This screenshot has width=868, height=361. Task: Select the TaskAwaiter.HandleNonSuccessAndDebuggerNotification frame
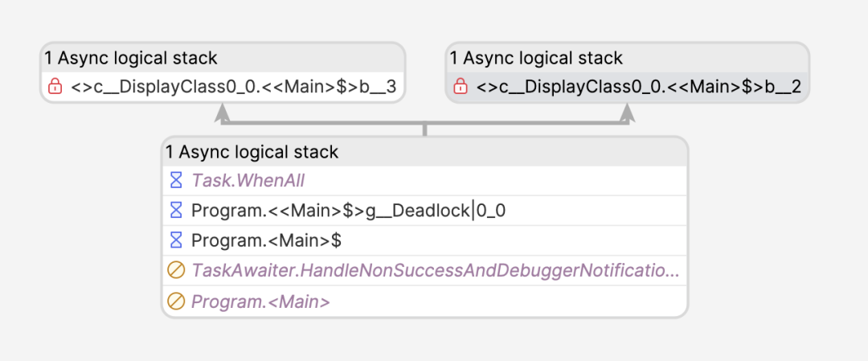point(424,271)
